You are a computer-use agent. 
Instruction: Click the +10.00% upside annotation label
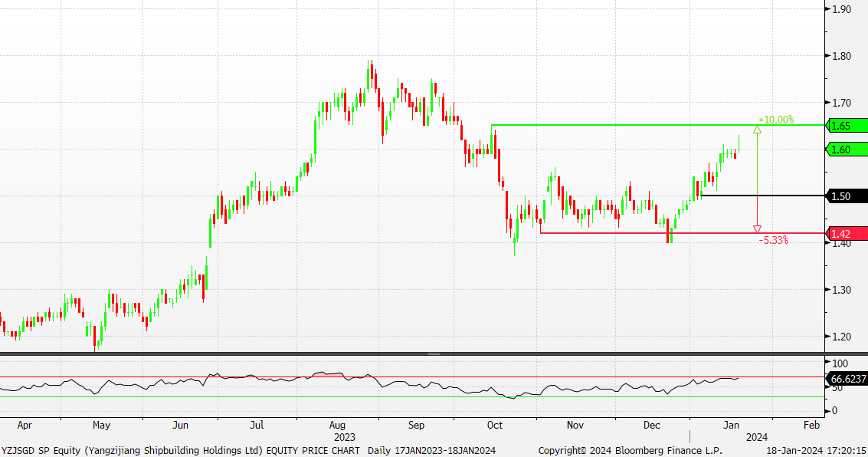[x=775, y=120]
